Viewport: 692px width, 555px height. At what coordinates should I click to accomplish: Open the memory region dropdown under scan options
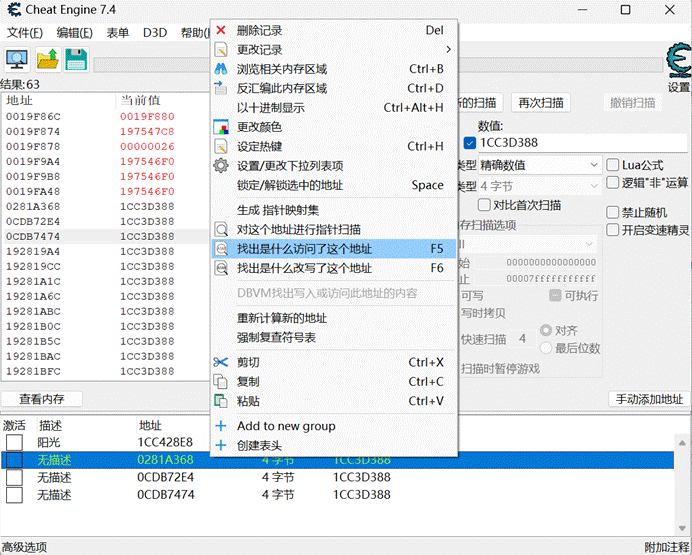(x=527, y=244)
